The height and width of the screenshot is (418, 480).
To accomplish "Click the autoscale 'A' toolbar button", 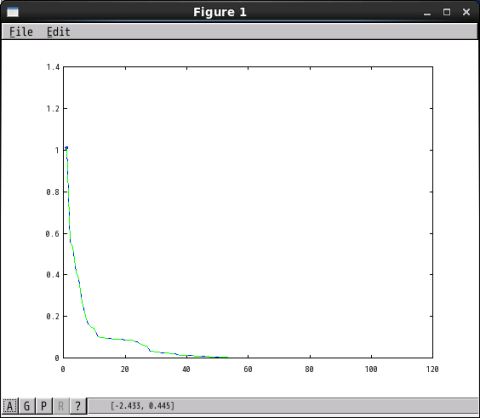I will (10, 406).
